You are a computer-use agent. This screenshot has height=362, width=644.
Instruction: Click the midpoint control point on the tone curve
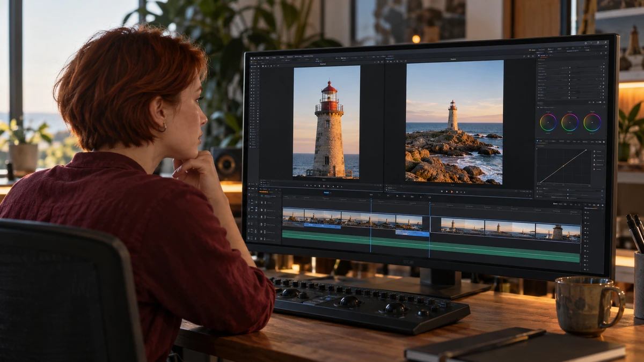(563, 166)
